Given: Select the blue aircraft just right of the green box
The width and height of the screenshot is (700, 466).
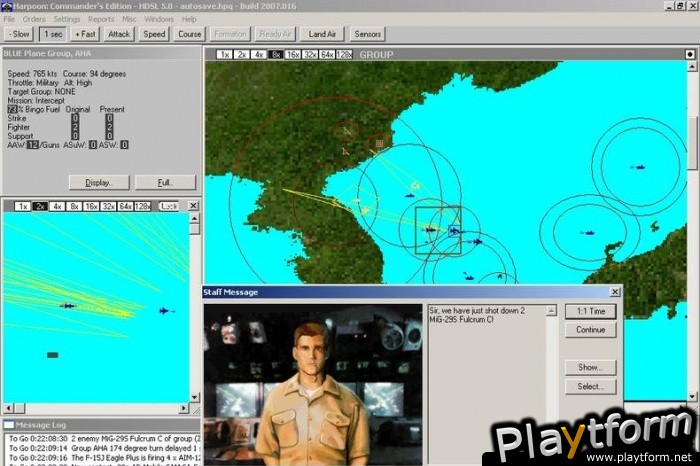Looking at the screenshot, I should pyautogui.click(x=476, y=242).
